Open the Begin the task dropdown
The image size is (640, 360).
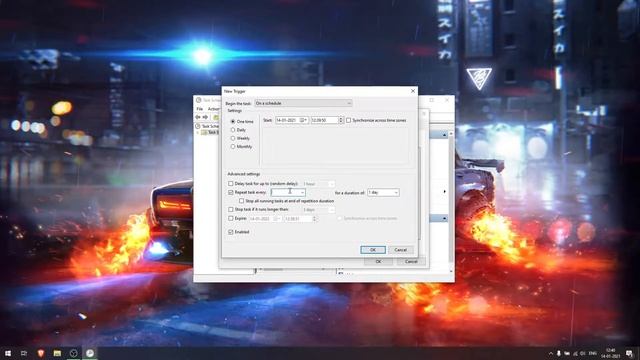303,103
